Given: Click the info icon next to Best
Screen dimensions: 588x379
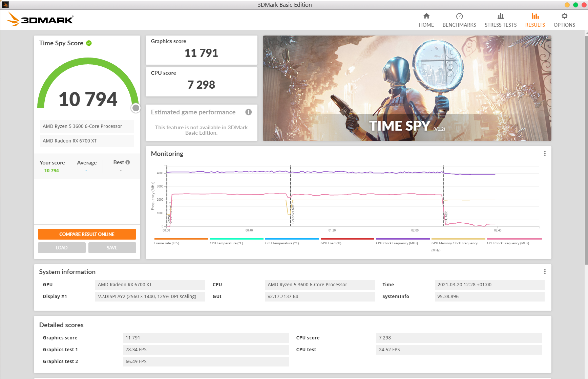Looking at the screenshot, I should click(128, 162).
